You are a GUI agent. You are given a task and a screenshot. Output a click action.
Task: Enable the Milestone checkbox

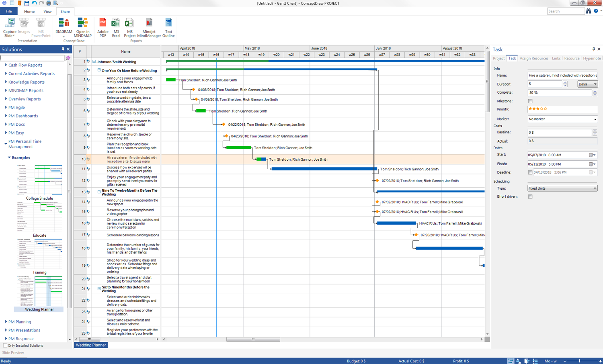[530, 101]
